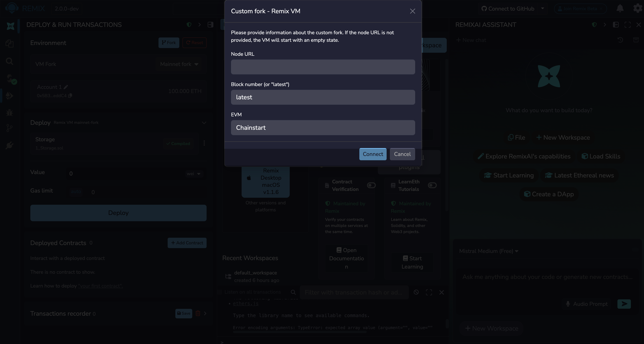Click Latest Ethereal news chip
The image size is (644, 344).
pyautogui.click(x=579, y=175)
